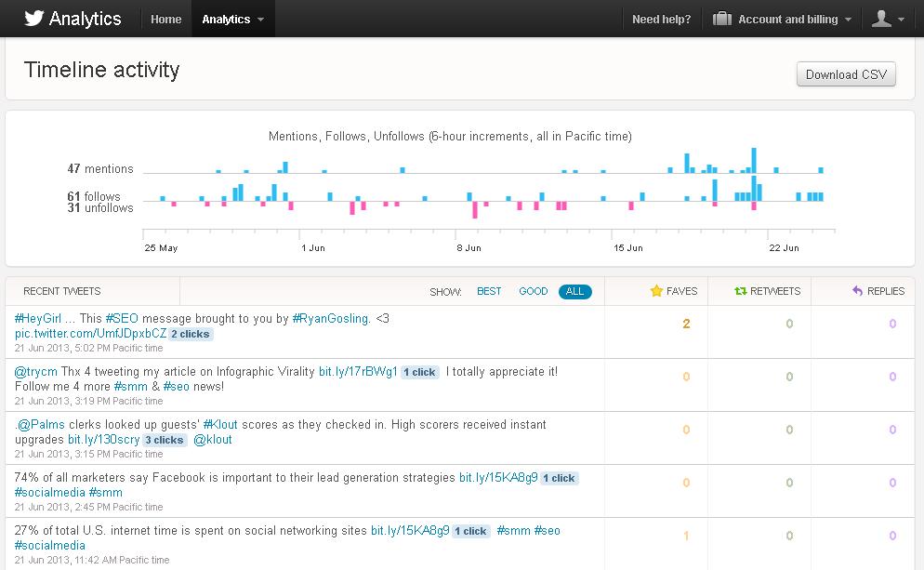This screenshot has height=570, width=924.
Task: Click the '8 Jun' axis label
Action: [469, 248]
